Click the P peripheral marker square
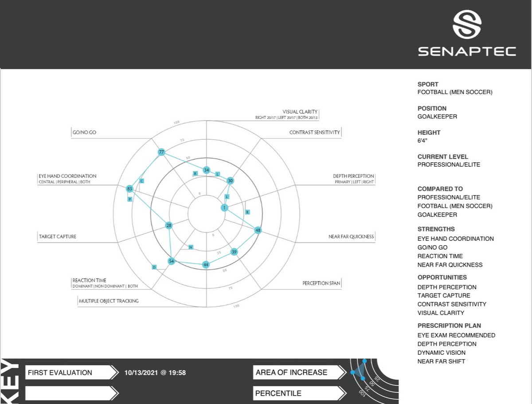 tap(130, 200)
